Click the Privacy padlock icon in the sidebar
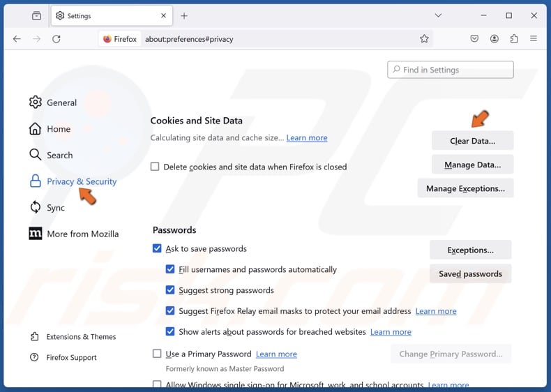This screenshot has width=551, height=392. coord(35,181)
